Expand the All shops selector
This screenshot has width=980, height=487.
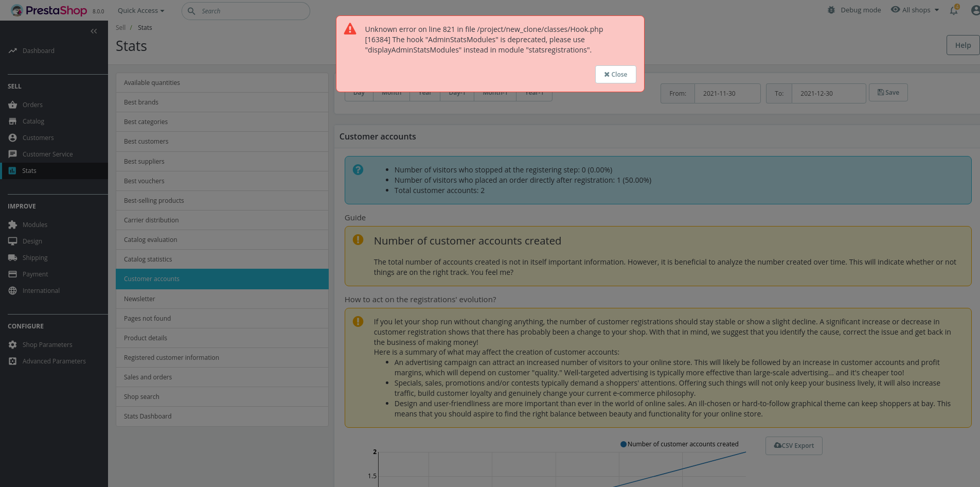click(915, 9)
